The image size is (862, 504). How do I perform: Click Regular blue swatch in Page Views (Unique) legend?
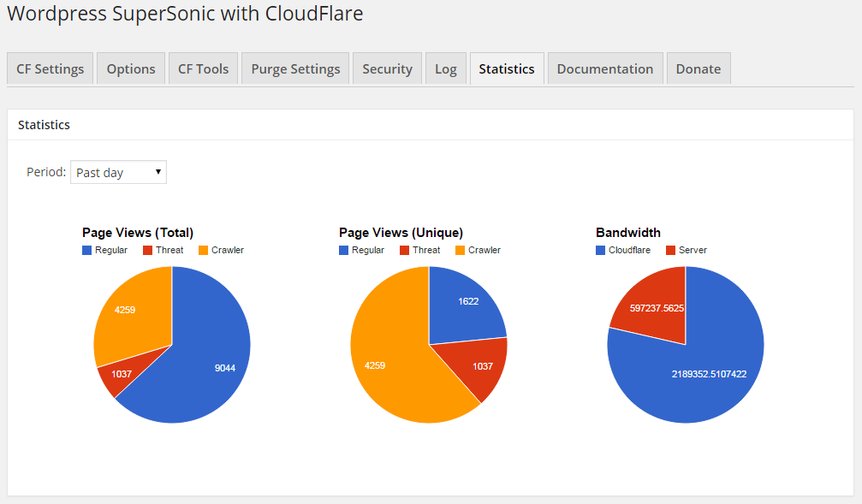coord(343,250)
